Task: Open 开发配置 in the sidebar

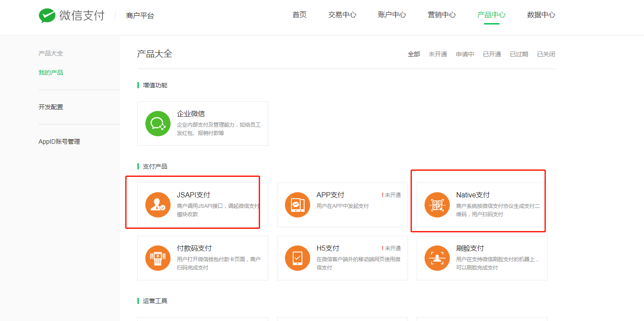Action: click(51, 107)
